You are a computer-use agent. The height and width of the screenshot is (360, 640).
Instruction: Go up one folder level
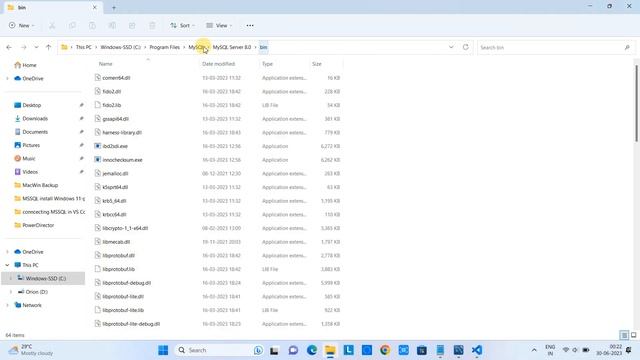tap(49, 47)
